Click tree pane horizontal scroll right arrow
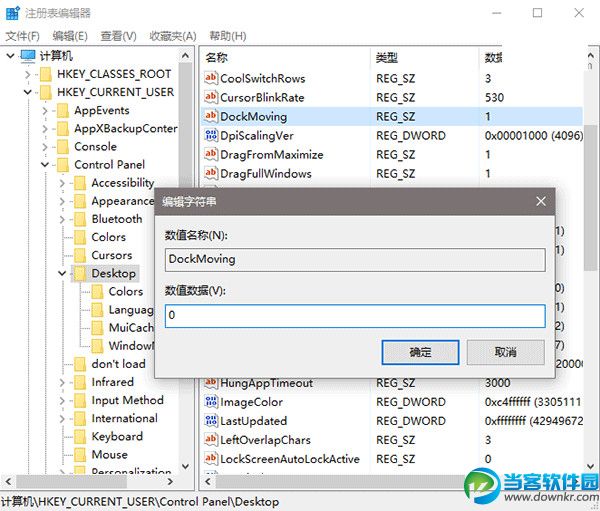The height and width of the screenshot is (511, 600). pyautogui.click(x=170, y=482)
